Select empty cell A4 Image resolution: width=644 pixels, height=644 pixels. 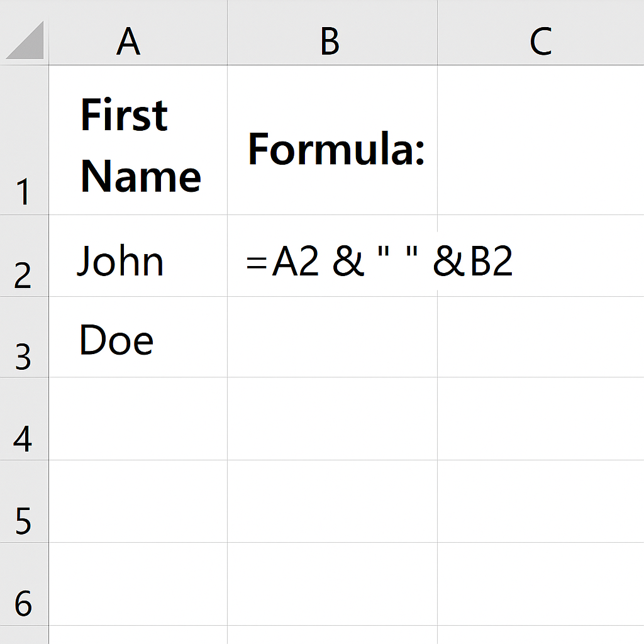tap(138, 418)
